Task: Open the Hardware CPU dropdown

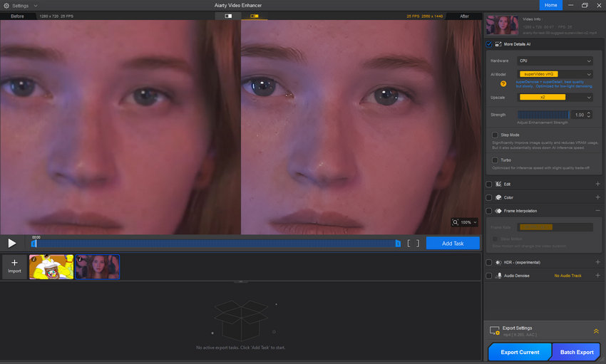Action: [555, 61]
